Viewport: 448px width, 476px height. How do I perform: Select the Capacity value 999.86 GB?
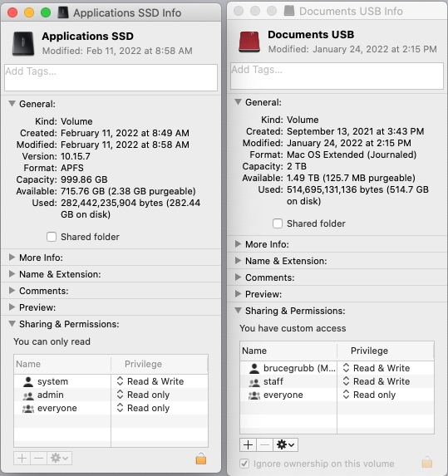coord(84,179)
